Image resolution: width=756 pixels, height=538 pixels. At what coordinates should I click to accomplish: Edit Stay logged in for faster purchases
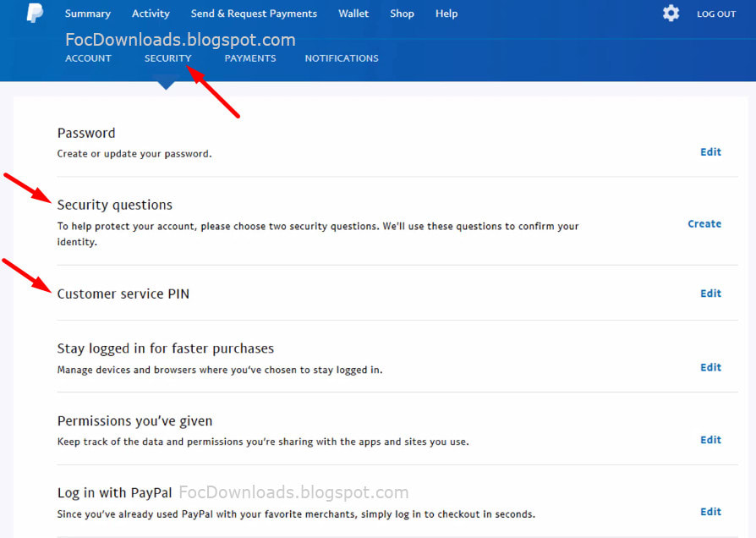[710, 367]
